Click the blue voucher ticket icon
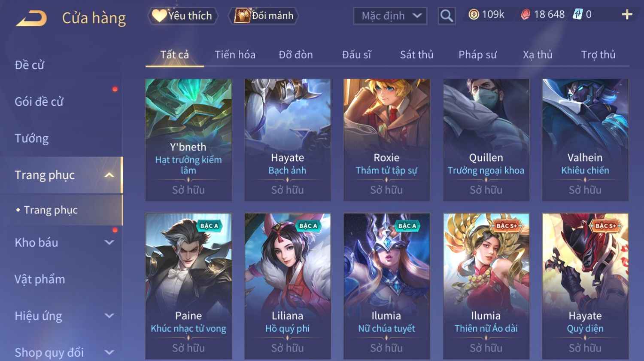The height and width of the screenshot is (361, 644). coord(578,15)
